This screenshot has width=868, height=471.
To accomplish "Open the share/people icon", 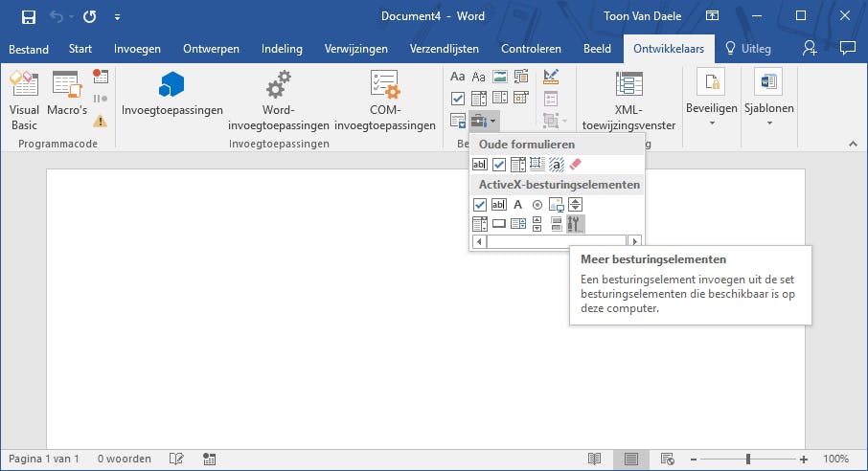I will tap(810, 49).
